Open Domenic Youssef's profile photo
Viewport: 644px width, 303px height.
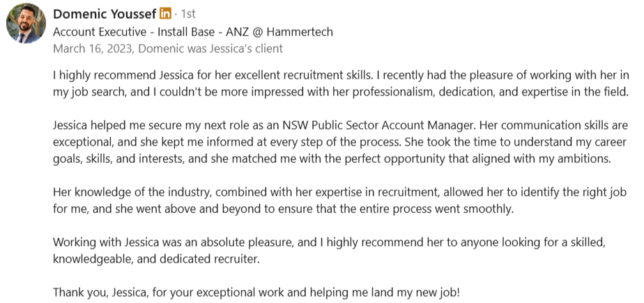coord(26,24)
